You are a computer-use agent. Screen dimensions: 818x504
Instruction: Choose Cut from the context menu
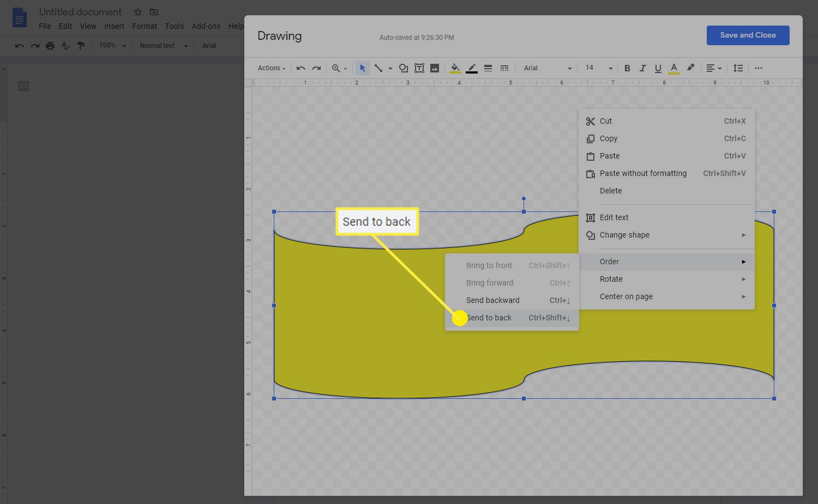click(x=666, y=121)
